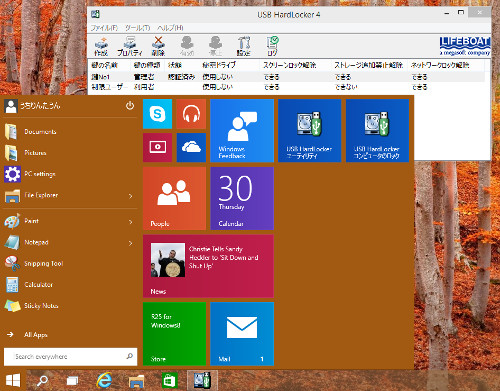This screenshot has width=500, height=391.
Task: Open プロパティ (Properties) in USB HardLocker toolbar
Action: 130,46
